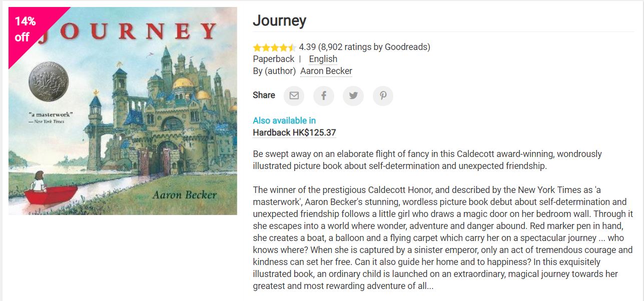Image resolution: width=644 pixels, height=301 pixels.
Task: Click the yellow star rating
Action: (x=274, y=47)
